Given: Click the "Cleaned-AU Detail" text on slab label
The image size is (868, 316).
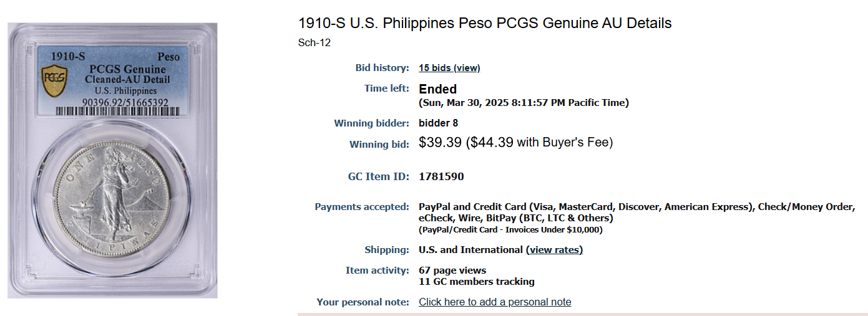Looking at the screenshot, I should 127,80.
